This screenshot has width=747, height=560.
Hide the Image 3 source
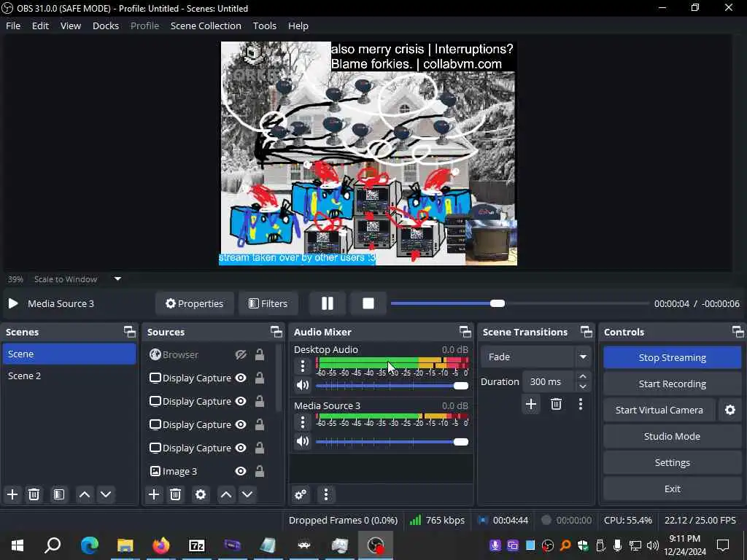click(x=241, y=471)
